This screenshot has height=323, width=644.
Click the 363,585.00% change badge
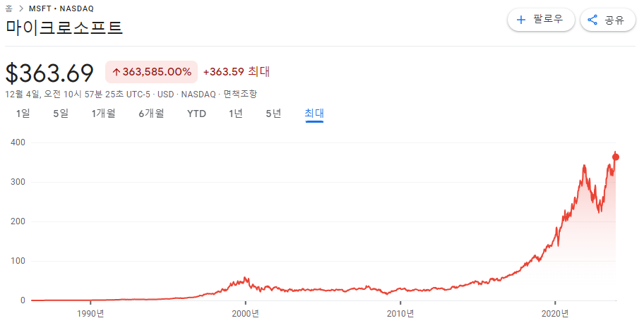[x=152, y=72]
